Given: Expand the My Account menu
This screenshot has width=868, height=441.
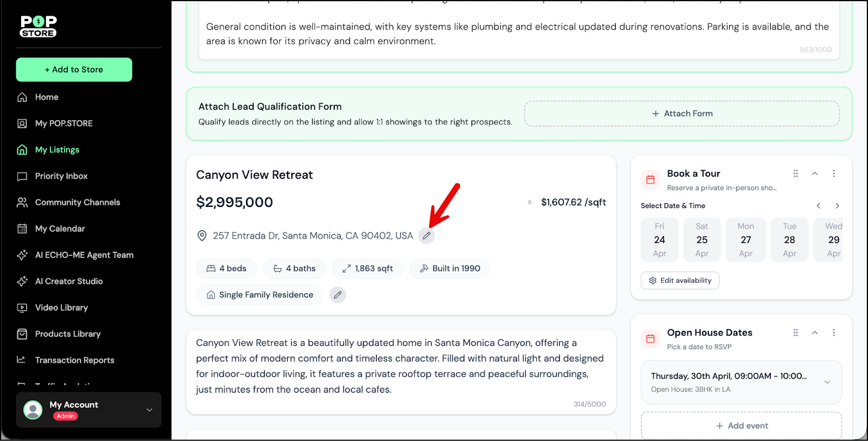Looking at the screenshot, I should tap(149, 409).
